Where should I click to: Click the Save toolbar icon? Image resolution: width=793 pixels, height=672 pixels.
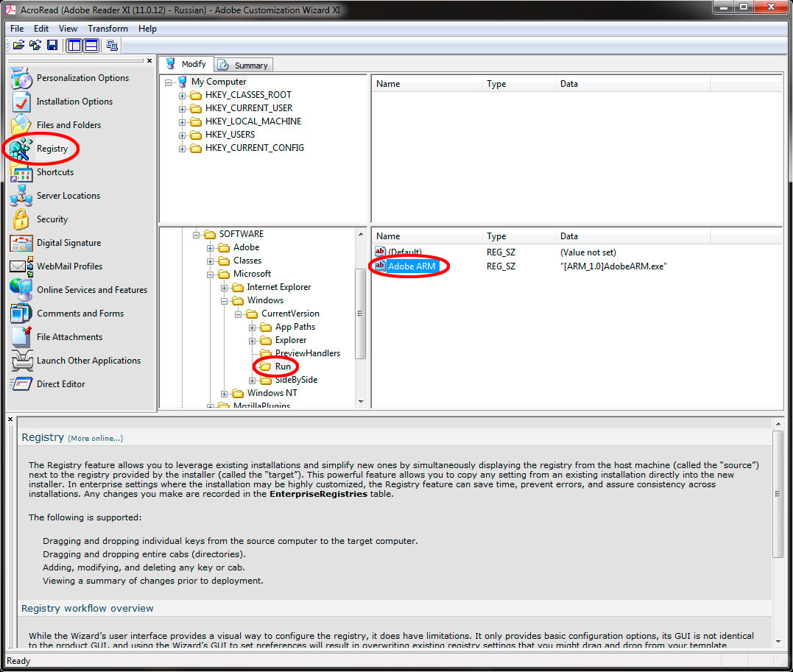click(x=52, y=46)
